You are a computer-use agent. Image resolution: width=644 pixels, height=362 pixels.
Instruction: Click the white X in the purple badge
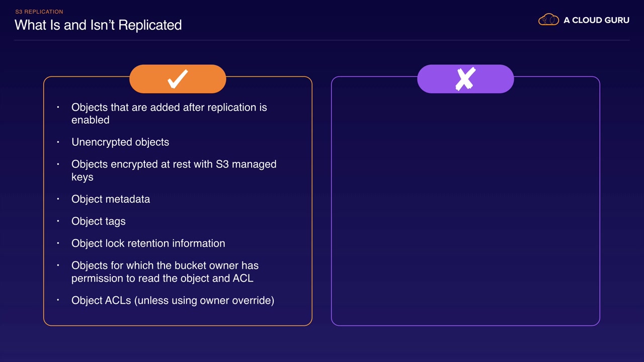click(x=465, y=79)
